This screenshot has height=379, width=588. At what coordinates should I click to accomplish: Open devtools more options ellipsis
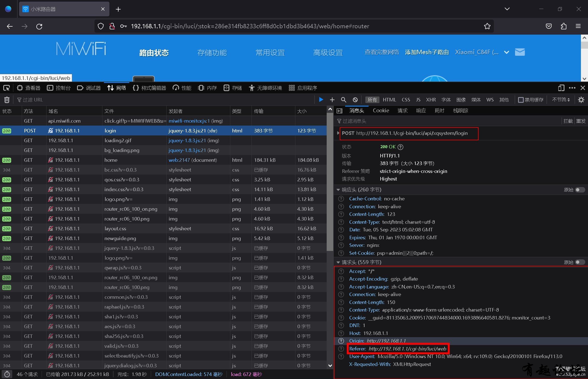pyautogui.click(x=572, y=88)
